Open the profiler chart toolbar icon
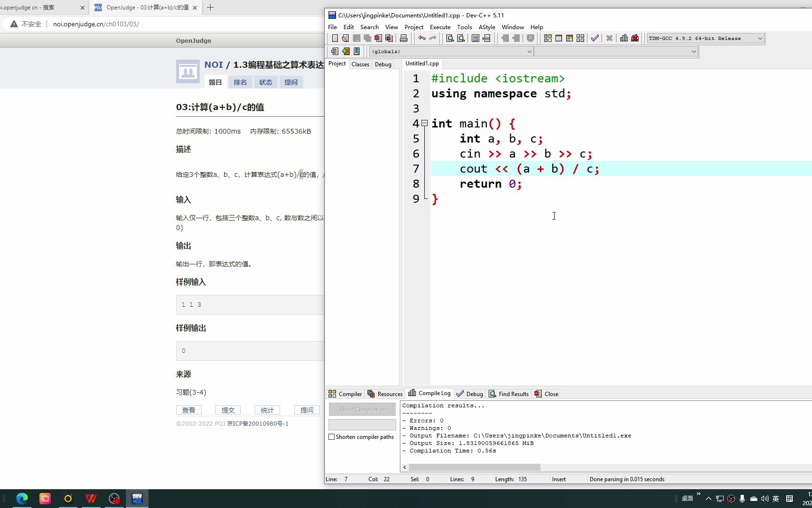This screenshot has height=508, width=812. coord(624,38)
